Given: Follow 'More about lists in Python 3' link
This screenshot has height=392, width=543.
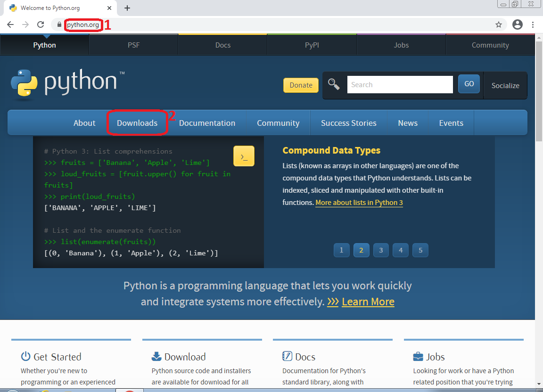Looking at the screenshot, I should [x=359, y=203].
